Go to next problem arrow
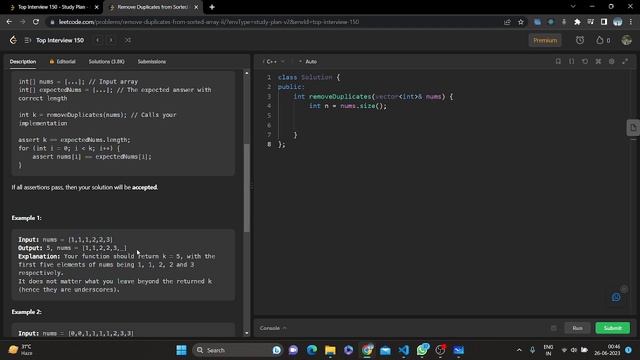Image resolution: width=640 pixels, height=360 pixels. coord(111,40)
